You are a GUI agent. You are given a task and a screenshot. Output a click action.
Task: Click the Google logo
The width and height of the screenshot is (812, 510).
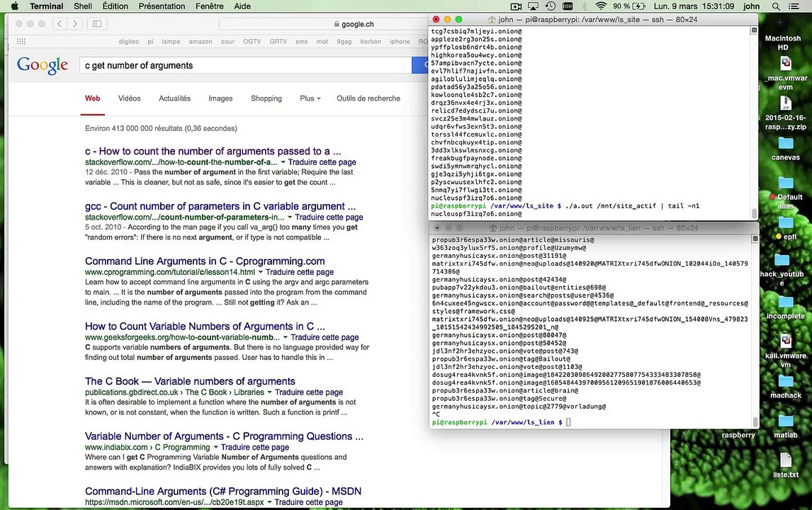[x=43, y=65]
